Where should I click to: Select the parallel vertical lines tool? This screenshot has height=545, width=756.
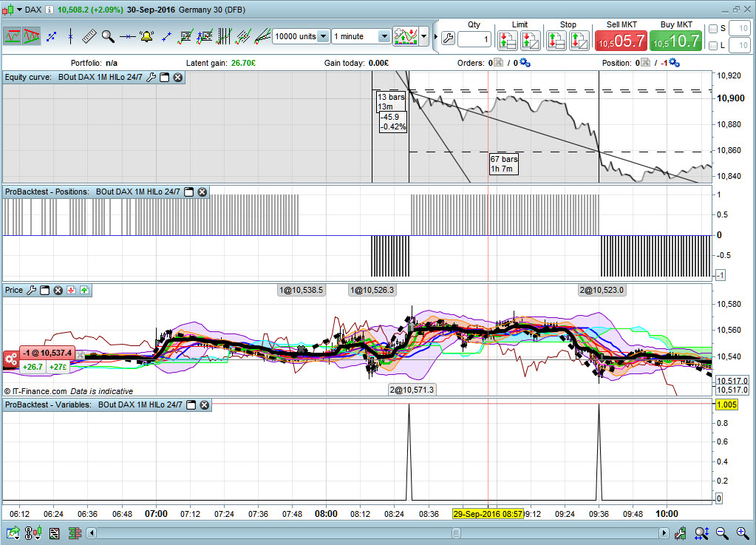tap(224, 36)
